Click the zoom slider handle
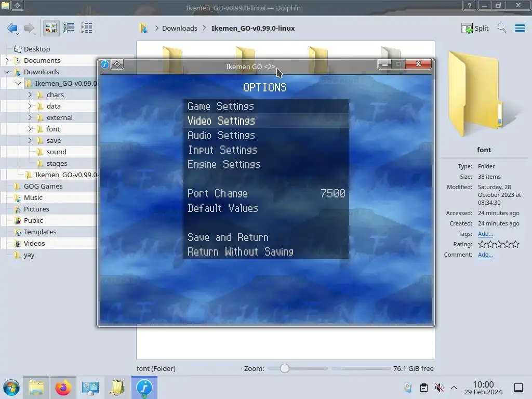This screenshot has height=399, width=532. [285, 368]
